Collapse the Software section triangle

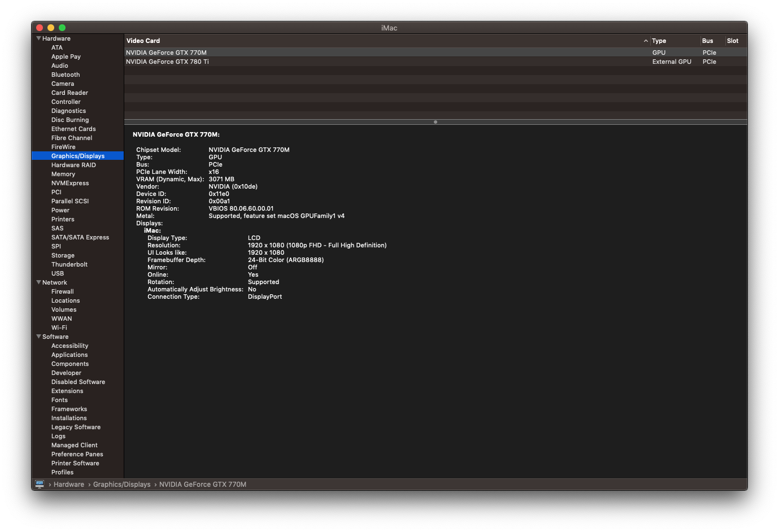pyautogui.click(x=38, y=337)
